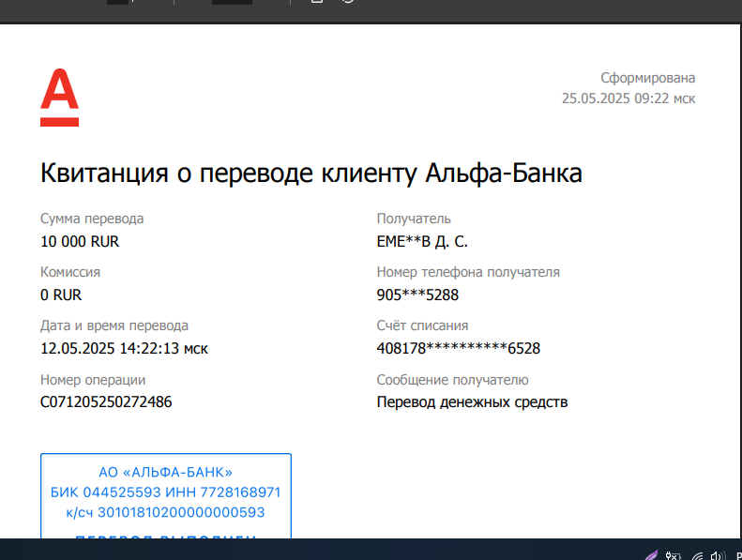
Task: Select the phone number '905***5288'
Action: click(x=417, y=295)
